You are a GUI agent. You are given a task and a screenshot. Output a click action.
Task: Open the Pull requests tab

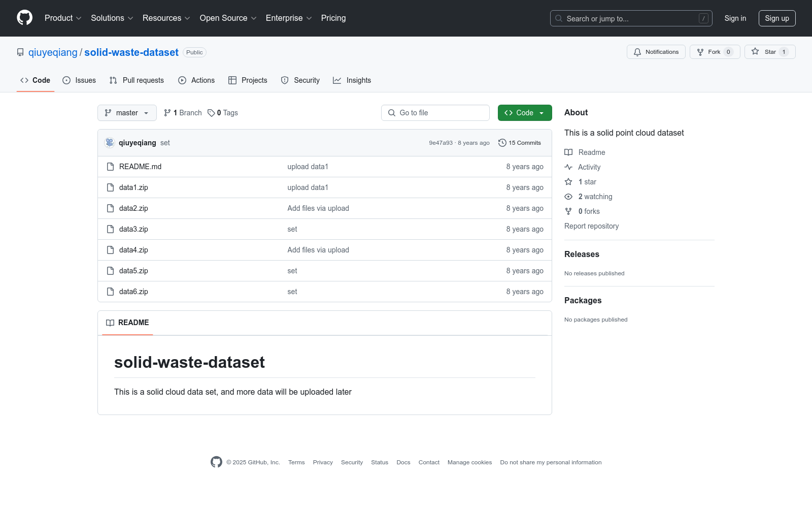(137, 80)
